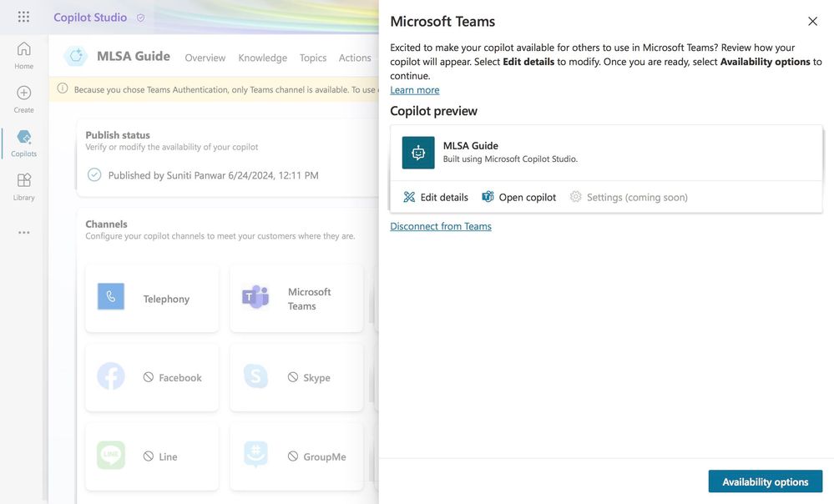Viewport: 834px width, 504px height.
Task: Click the blocked icon next to Line
Action: [149, 456]
